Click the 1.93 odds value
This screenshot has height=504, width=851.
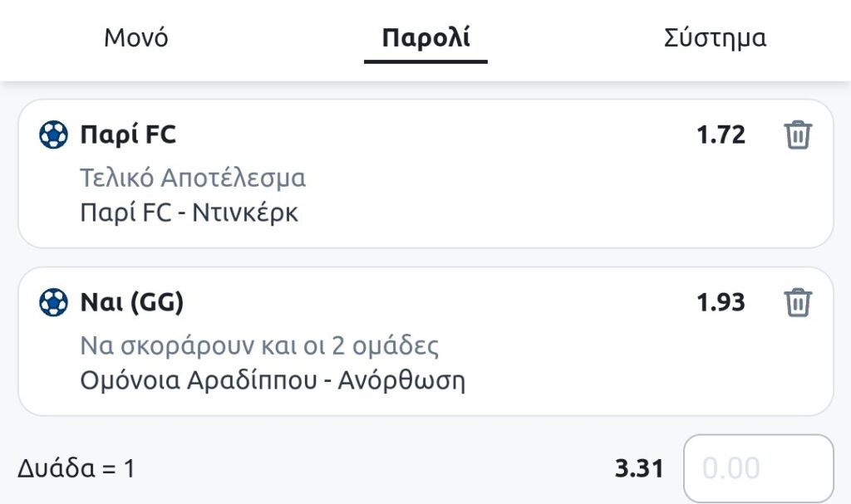[x=721, y=302]
